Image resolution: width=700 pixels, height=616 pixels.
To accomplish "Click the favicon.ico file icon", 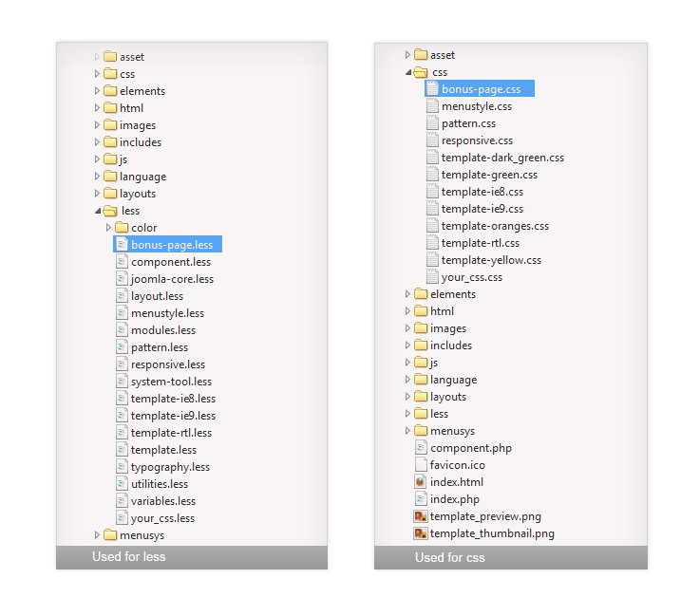I will click(x=421, y=465).
